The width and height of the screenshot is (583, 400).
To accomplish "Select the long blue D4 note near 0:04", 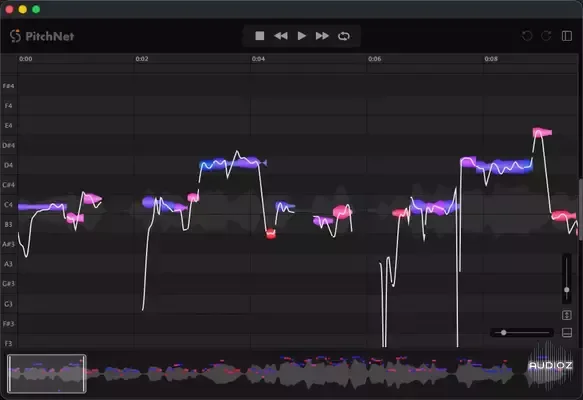I will click(232, 163).
